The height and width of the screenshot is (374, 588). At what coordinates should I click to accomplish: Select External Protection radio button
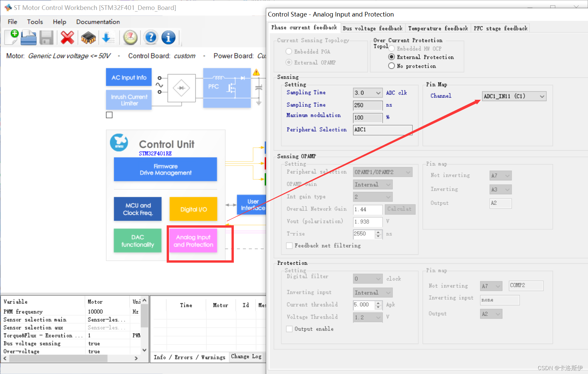[392, 57]
